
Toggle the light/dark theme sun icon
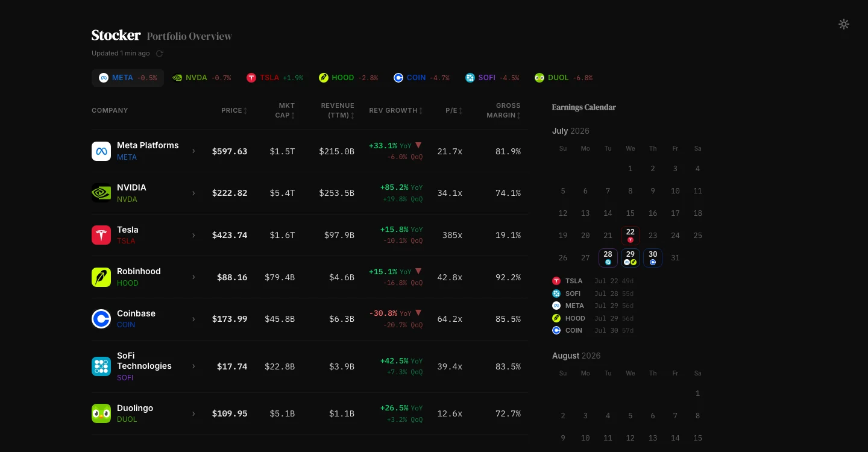(x=844, y=24)
